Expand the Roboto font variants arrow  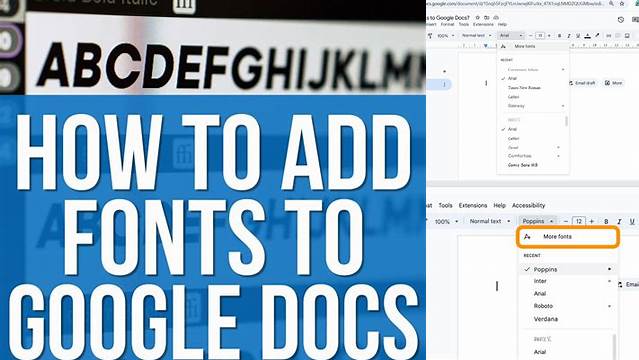click(x=610, y=306)
